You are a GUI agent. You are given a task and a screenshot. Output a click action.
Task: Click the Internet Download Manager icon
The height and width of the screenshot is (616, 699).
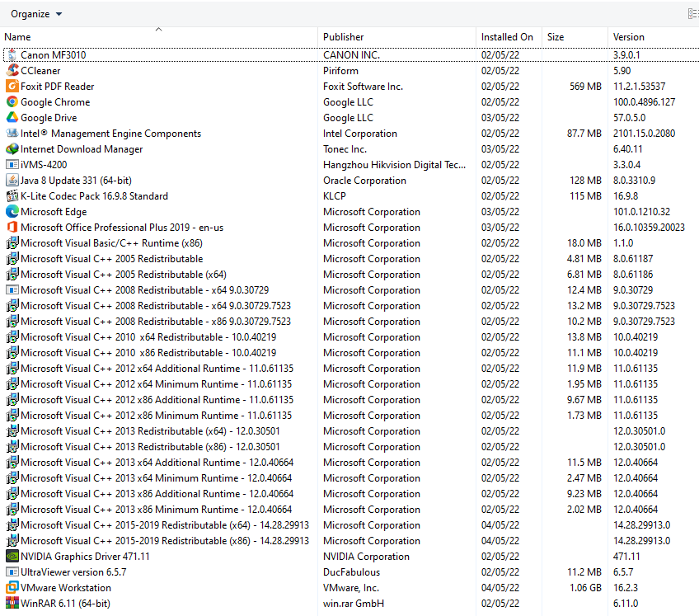pyautogui.click(x=12, y=149)
